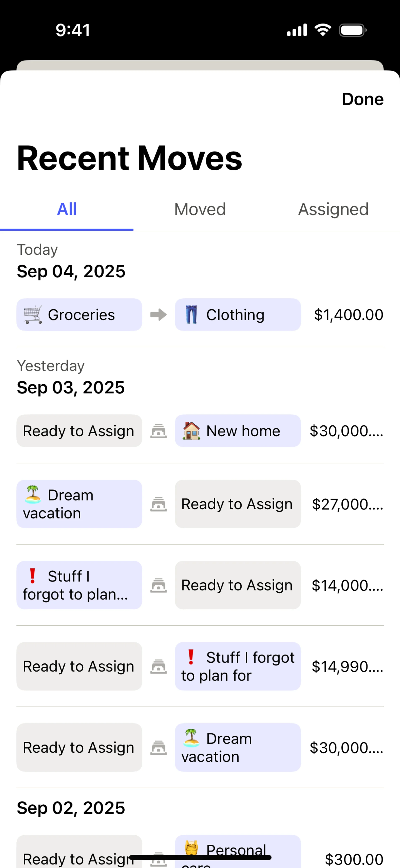
Task: Tap the red exclamation icon in the $14,000 row
Action: (33, 576)
